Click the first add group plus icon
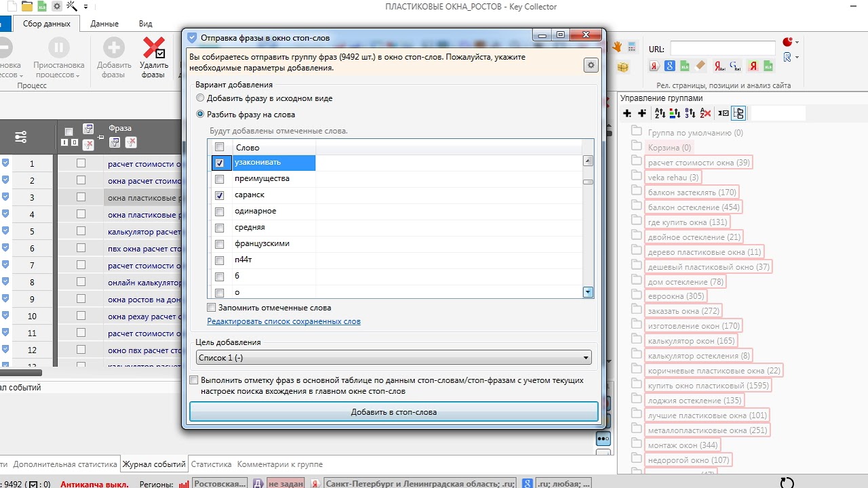The height and width of the screenshot is (488, 868). [627, 113]
